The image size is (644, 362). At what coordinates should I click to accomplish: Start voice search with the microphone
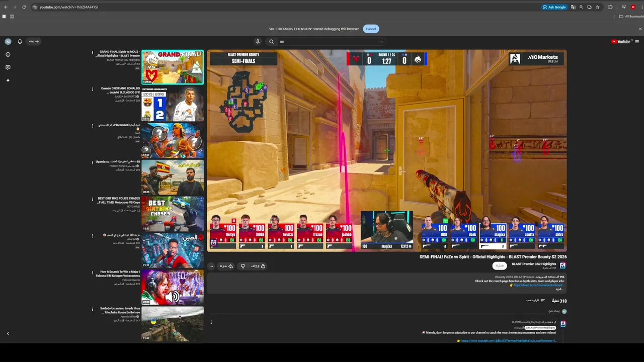pyautogui.click(x=258, y=42)
